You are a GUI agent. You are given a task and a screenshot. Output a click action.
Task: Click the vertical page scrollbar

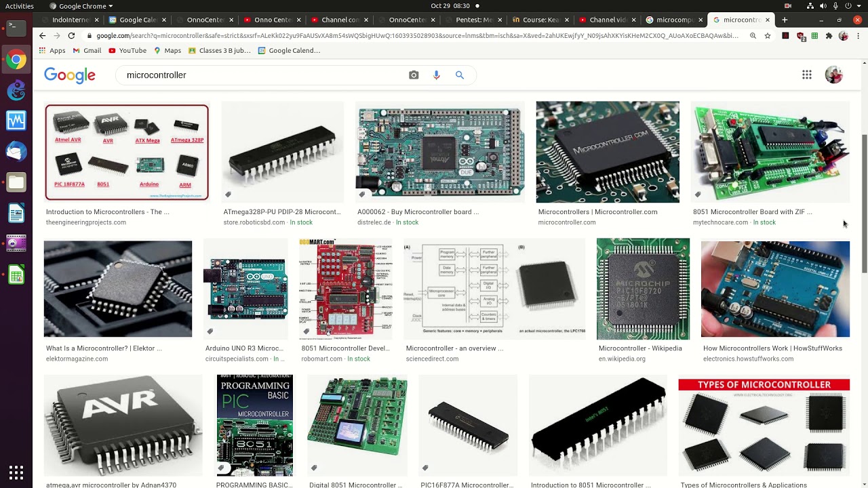864,203
